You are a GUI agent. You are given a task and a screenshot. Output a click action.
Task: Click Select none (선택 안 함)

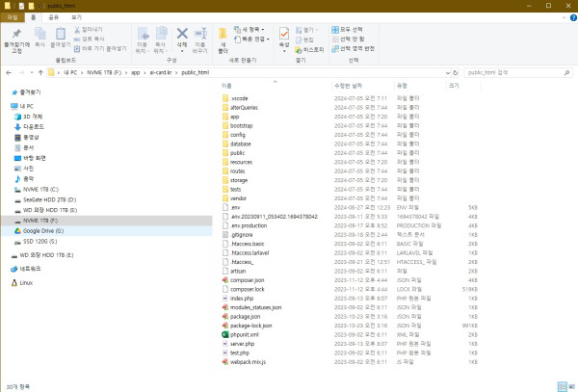coord(348,39)
